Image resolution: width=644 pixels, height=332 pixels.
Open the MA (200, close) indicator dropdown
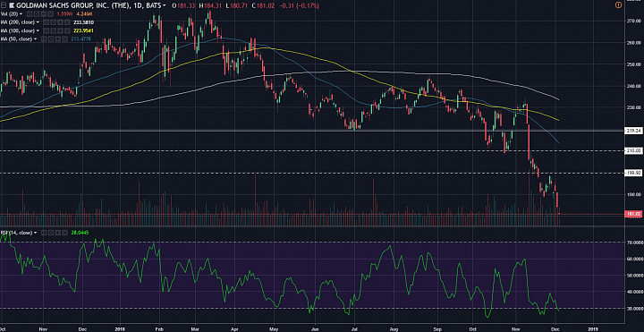pyautogui.click(x=38, y=22)
